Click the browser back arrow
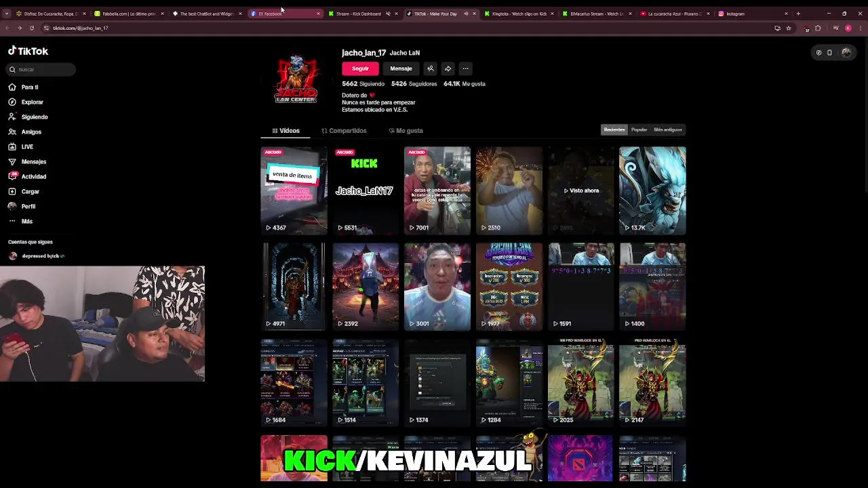Viewport: 868px width, 488px height. 7,28
